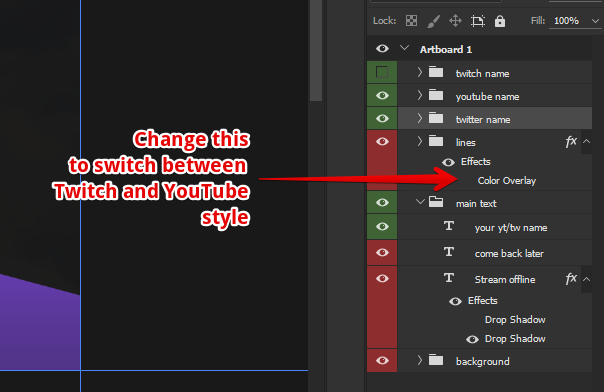Collapse the Artboard 1 group
604x392 pixels.
404,48
